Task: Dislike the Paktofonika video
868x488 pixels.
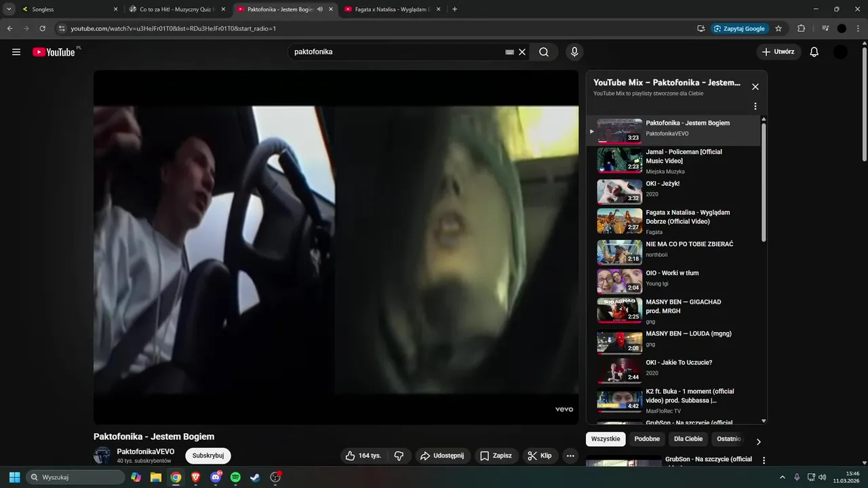Action: (x=399, y=456)
